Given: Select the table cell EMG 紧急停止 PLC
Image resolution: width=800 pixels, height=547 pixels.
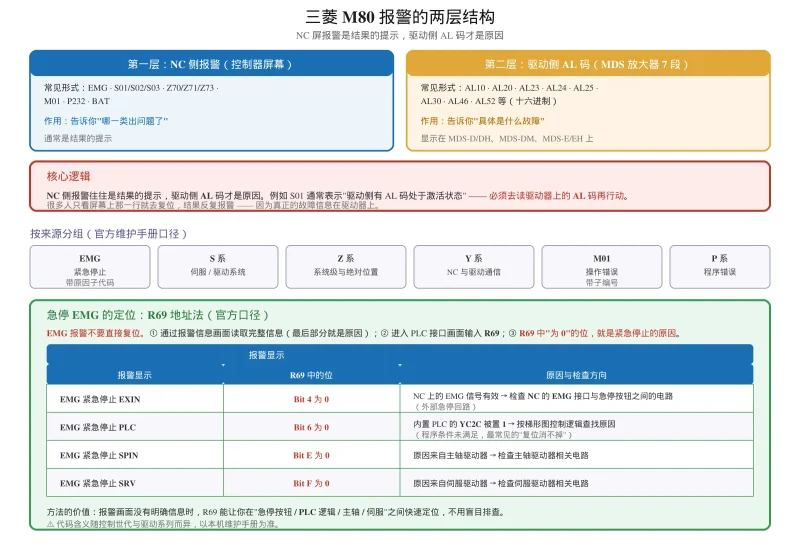Looking at the screenshot, I should pyautogui.click(x=135, y=427).
